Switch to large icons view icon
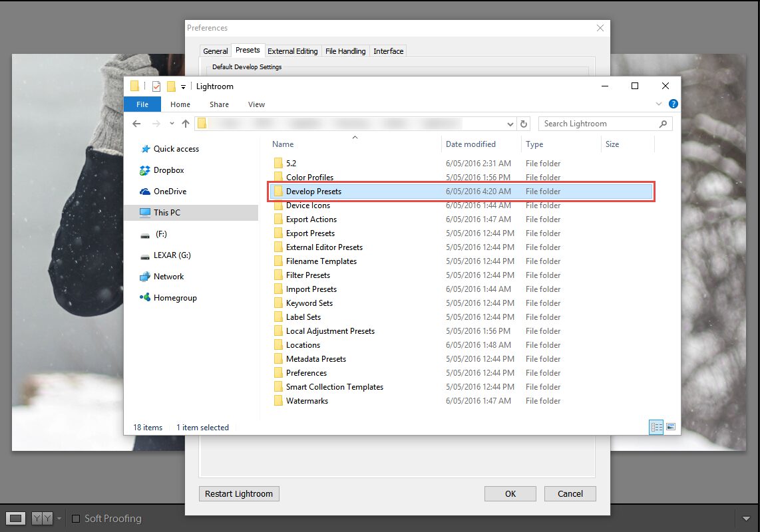The height and width of the screenshot is (532, 760). point(671,427)
